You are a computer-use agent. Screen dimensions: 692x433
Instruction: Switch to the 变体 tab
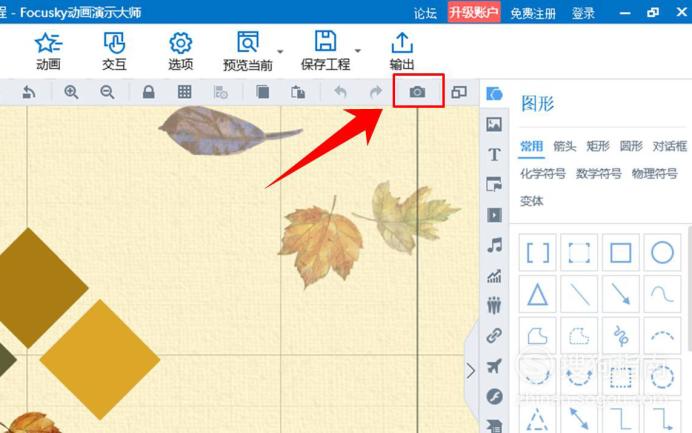click(531, 201)
